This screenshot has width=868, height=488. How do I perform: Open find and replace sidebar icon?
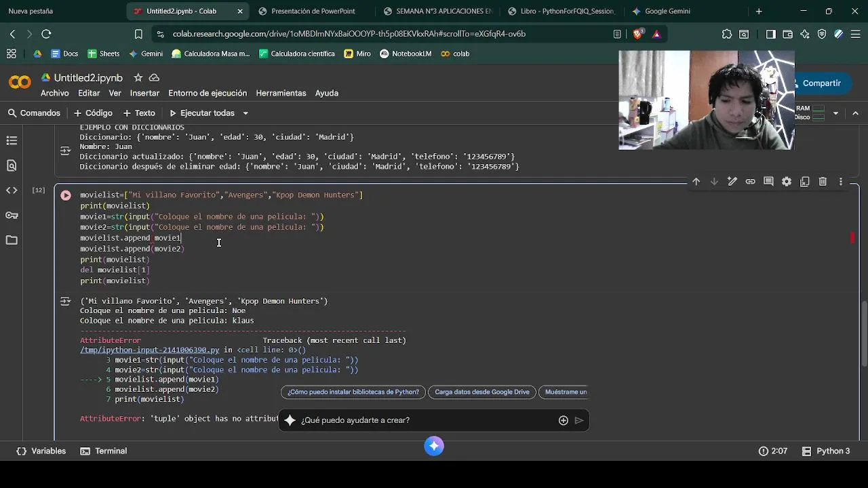pyautogui.click(x=12, y=165)
